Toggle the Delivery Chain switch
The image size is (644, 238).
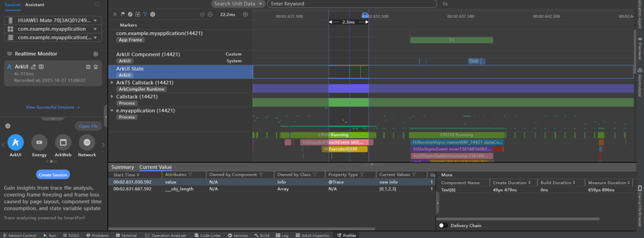pos(443,226)
